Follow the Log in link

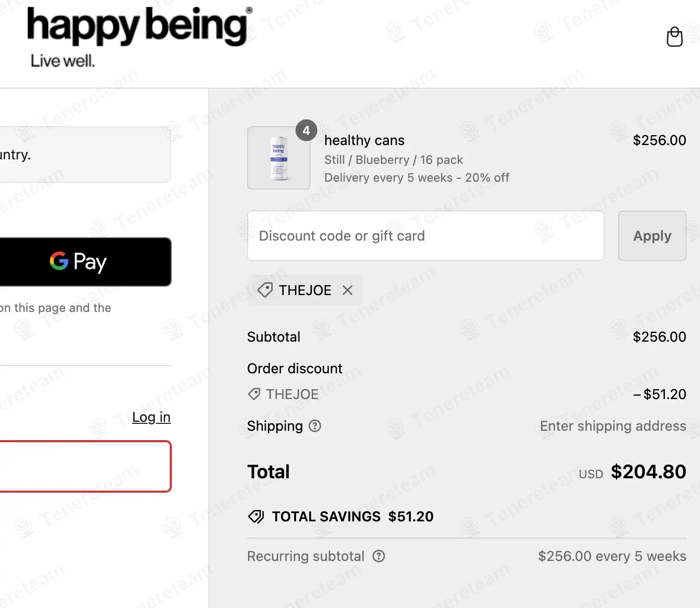coord(151,417)
